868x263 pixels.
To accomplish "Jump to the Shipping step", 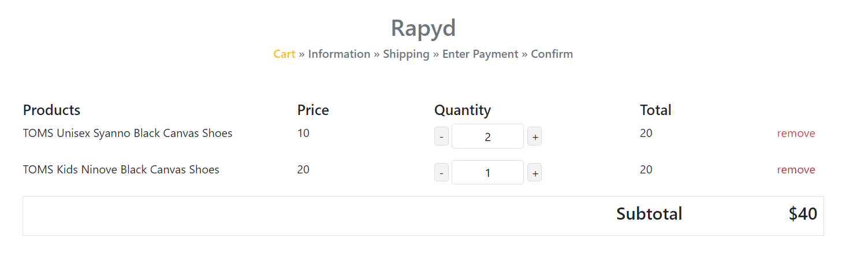I will tap(406, 54).
